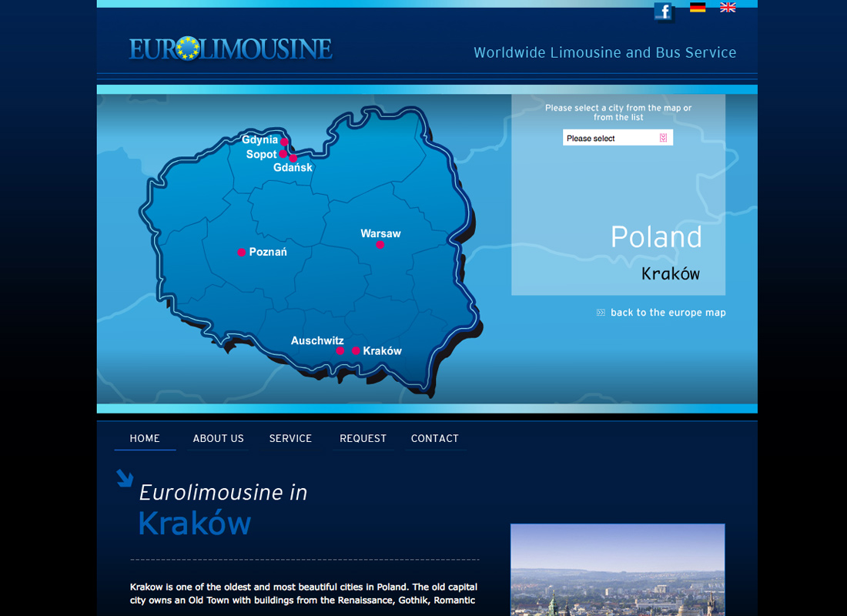Open the CONTACT menu item

[435, 438]
